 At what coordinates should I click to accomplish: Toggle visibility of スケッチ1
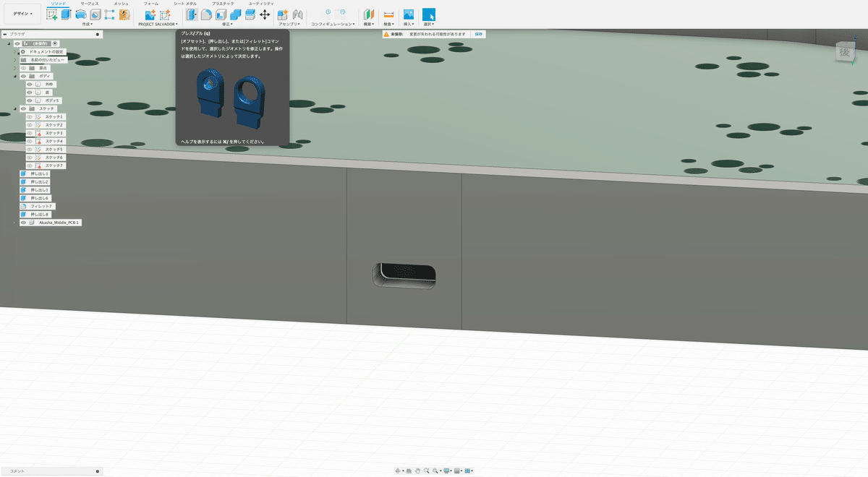(x=30, y=116)
